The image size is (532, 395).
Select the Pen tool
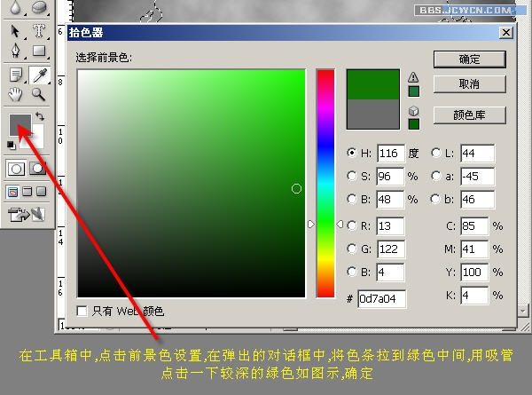click(16, 51)
